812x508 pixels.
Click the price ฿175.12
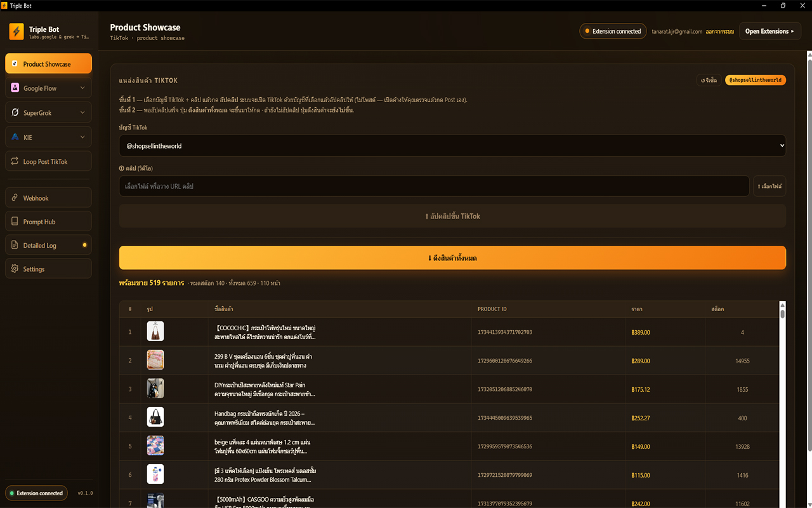point(641,389)
